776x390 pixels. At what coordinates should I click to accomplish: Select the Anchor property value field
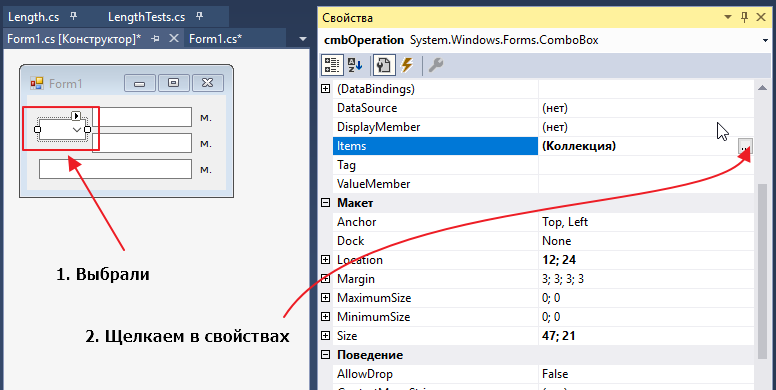pos(646,222)
